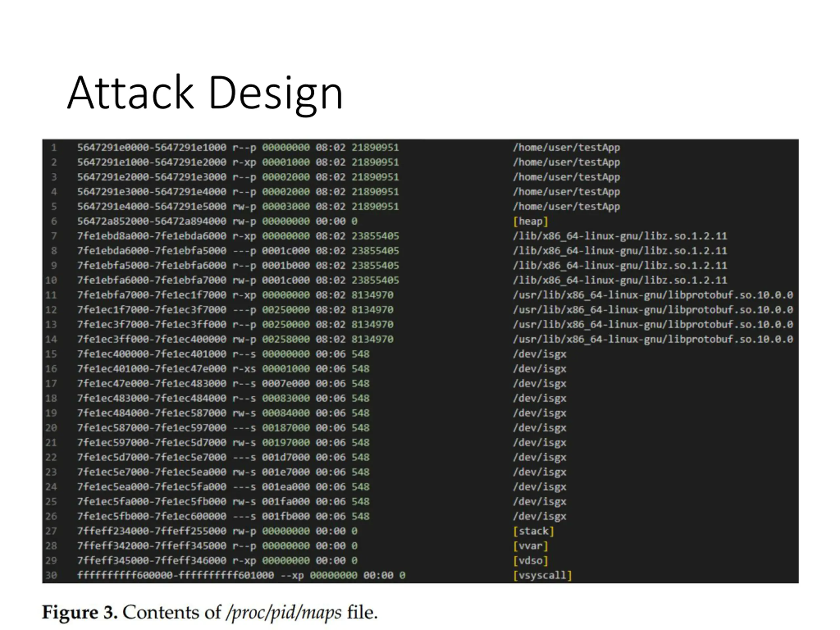
Task: Click the --xp permission on line 30
Action: (x=292, y=575)
